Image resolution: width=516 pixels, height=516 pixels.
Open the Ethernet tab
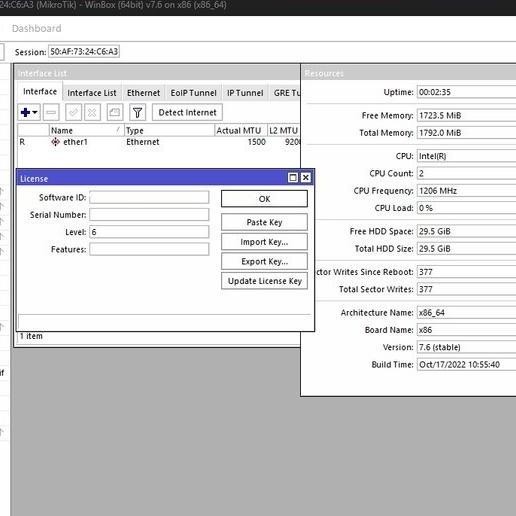click(x=143, y=93)
